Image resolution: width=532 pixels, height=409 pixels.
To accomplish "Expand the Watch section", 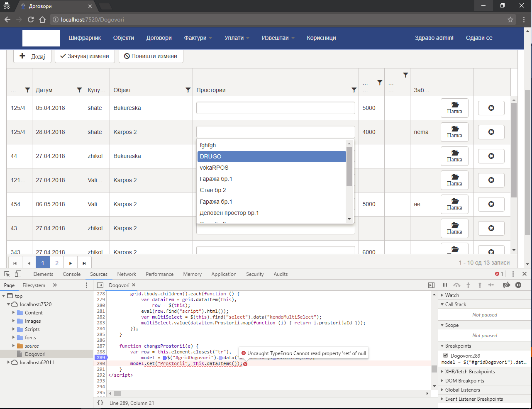I will click(452, 295).
